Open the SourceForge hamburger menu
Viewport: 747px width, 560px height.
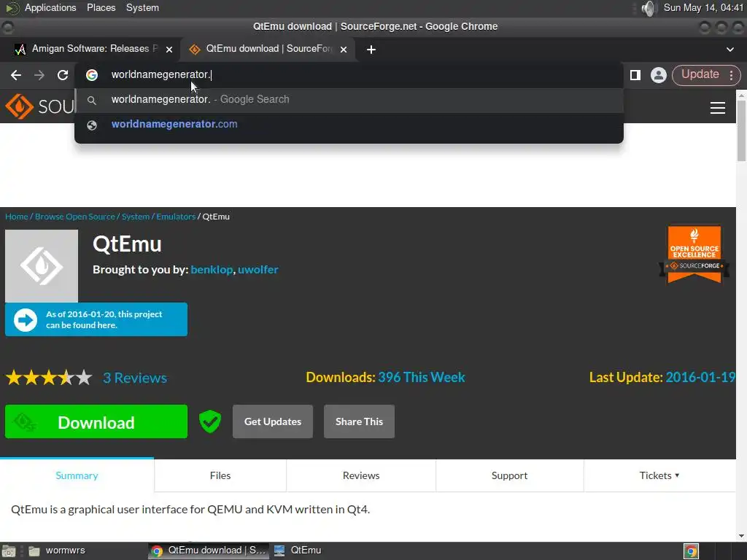pyautogui.click(x=718, y=108)
